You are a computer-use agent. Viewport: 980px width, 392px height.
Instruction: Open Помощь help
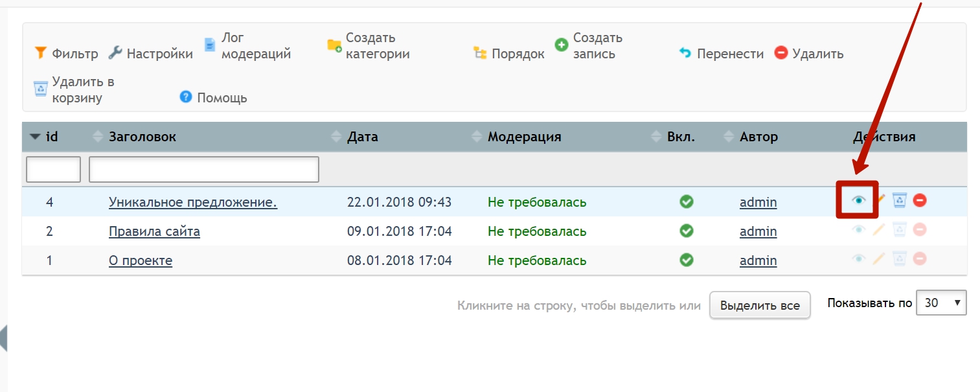[186, 97]
